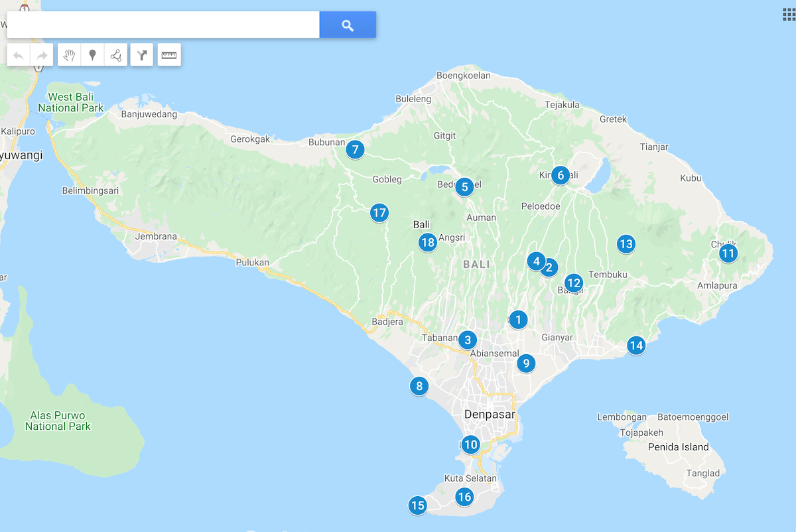Viewport: 796px width, 532px height.
Task: Click the blue search button
Action: coord(348,25)
